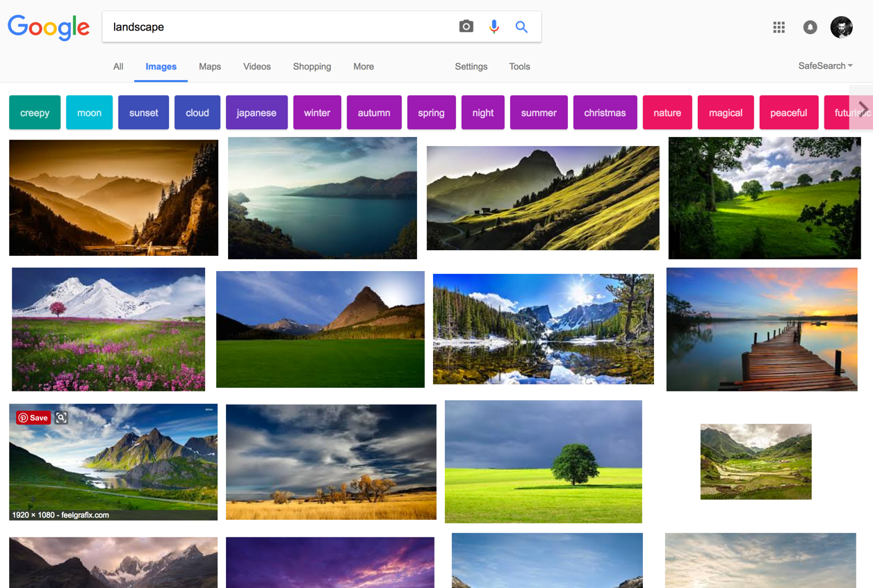Go to the Shopping tab
The image size is (873, 588).
[312, 67]
